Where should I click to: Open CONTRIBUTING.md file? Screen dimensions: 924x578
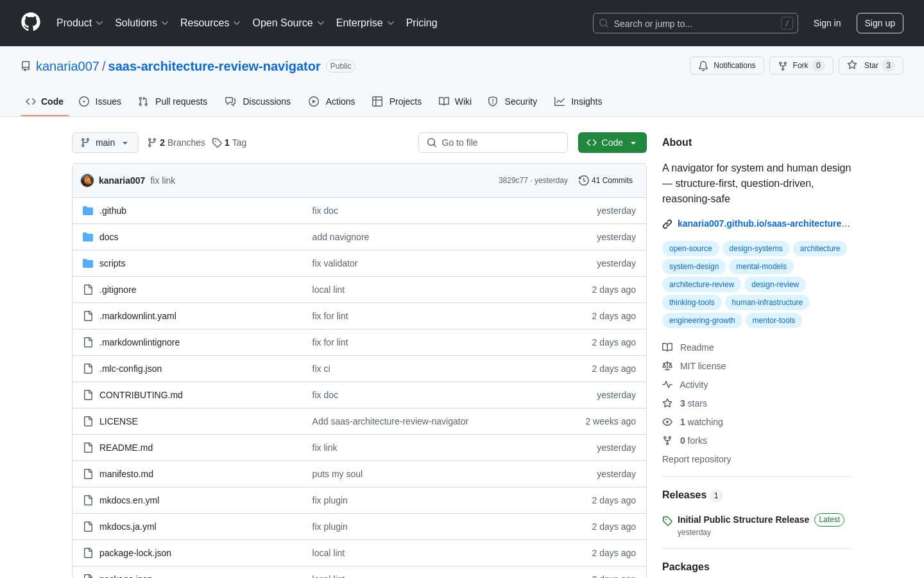(x=141, y=395)
